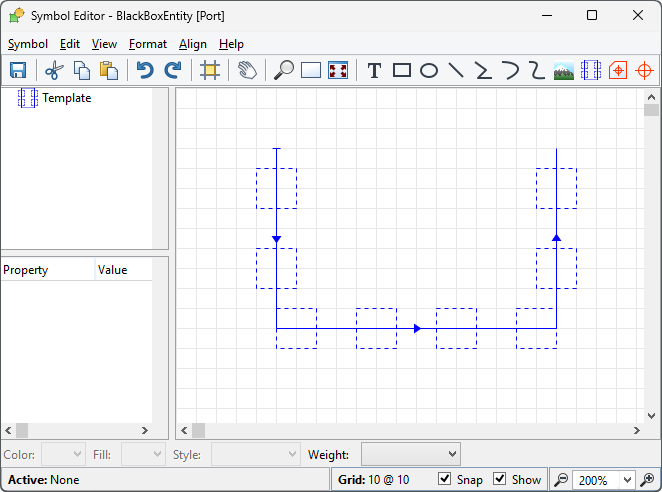Select the Polyline drawing tool

point(483,71)
